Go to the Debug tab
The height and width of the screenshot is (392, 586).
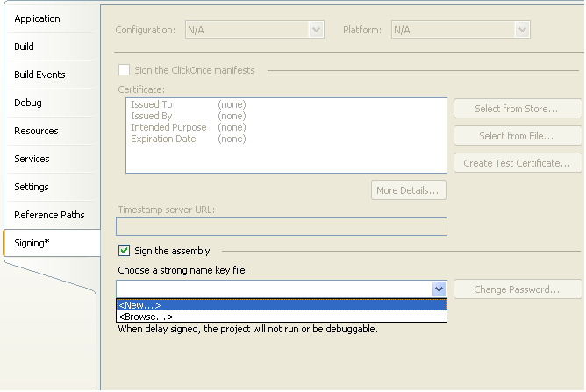[x=27, y=103]
